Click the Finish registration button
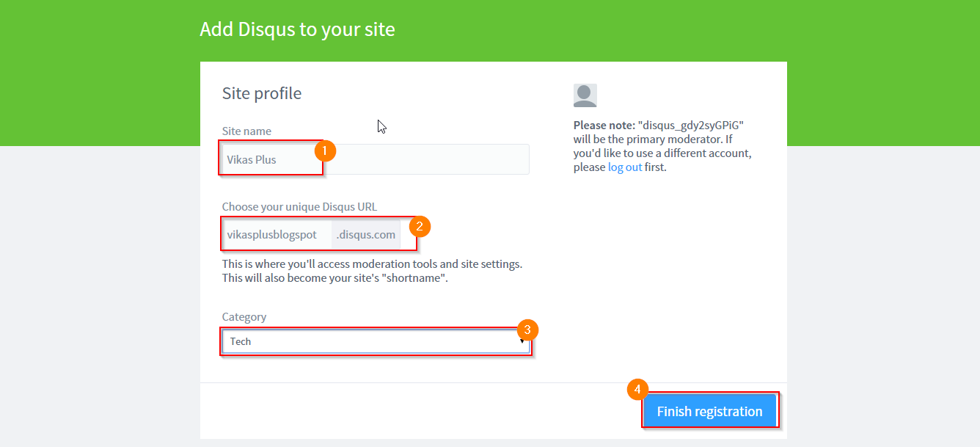 pyautogui.click(x=710, y=411)
